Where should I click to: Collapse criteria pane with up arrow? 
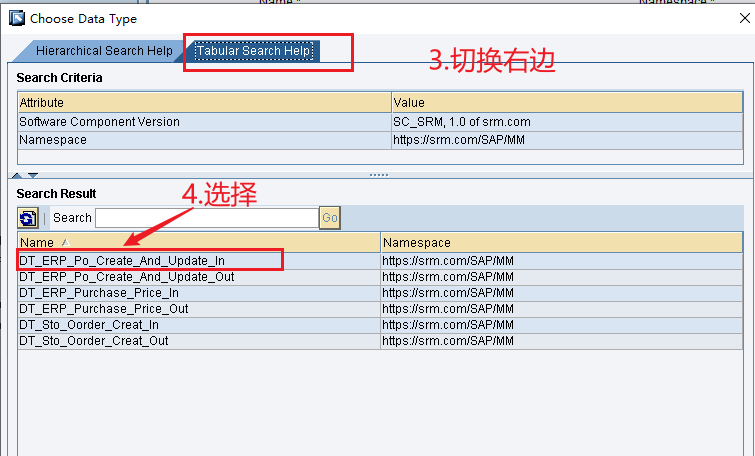(x=17, y=175)
